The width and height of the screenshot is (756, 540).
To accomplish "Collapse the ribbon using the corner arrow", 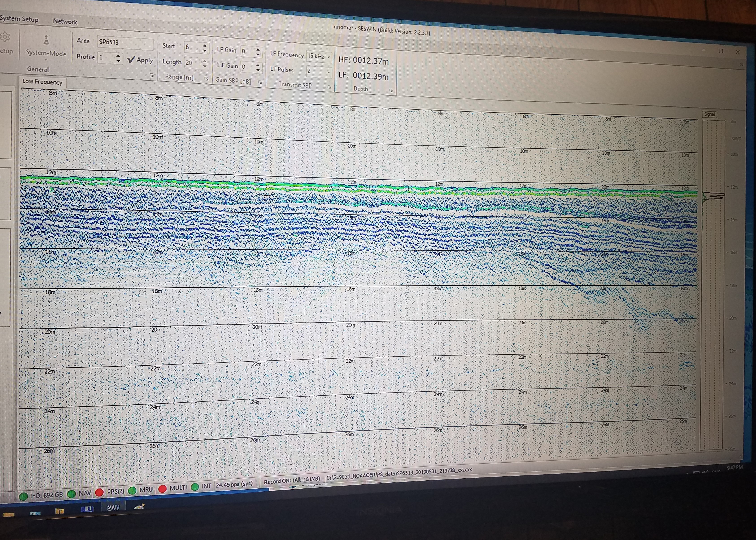I will [741, 65].
